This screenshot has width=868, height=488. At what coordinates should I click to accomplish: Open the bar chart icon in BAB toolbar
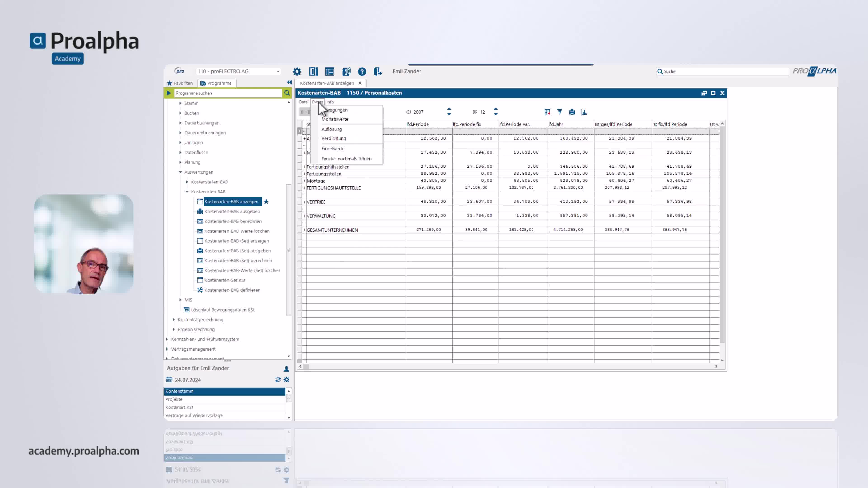(x=584, y=112)
